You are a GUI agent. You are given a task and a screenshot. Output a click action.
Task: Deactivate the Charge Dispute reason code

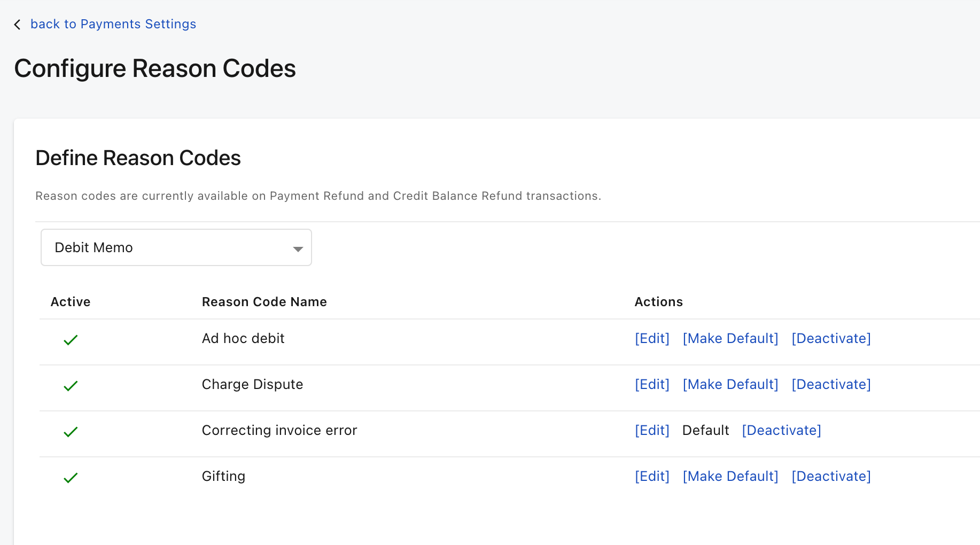tap(830, 384)
